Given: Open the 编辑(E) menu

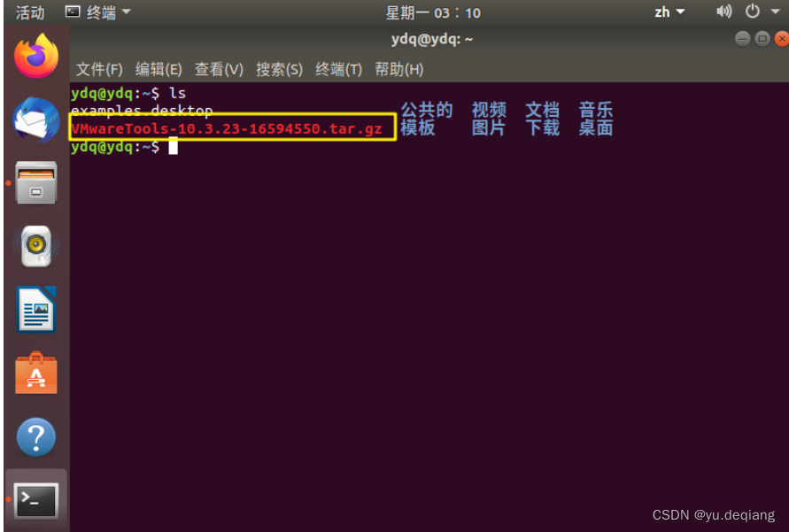Looking at the screenshot, I should tap(159, 69).
